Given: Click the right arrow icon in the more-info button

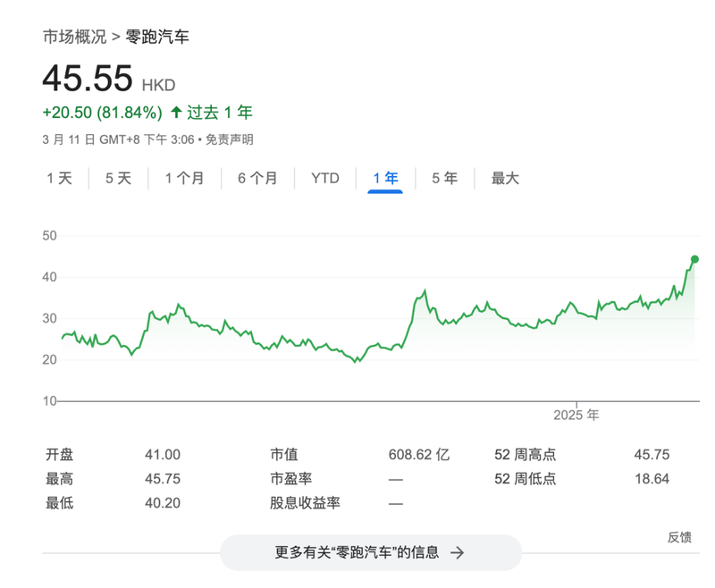Looking at the screenshot, I should point(457,553).
